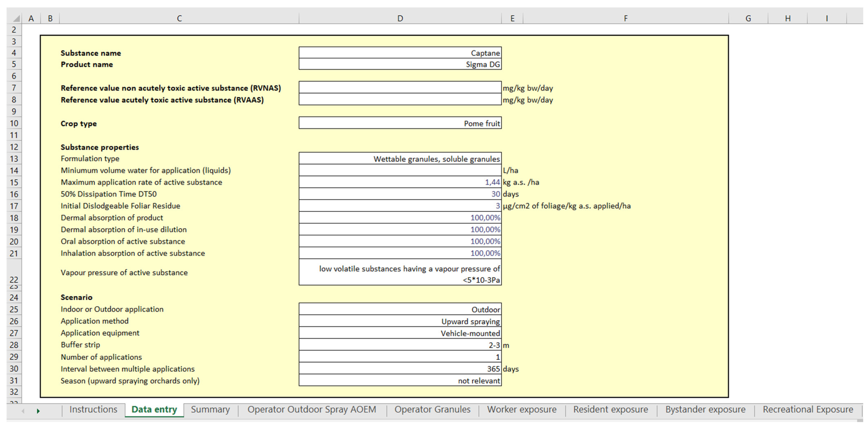868x431 pixels.
Task: Select column D header
Action: point(400,18)
